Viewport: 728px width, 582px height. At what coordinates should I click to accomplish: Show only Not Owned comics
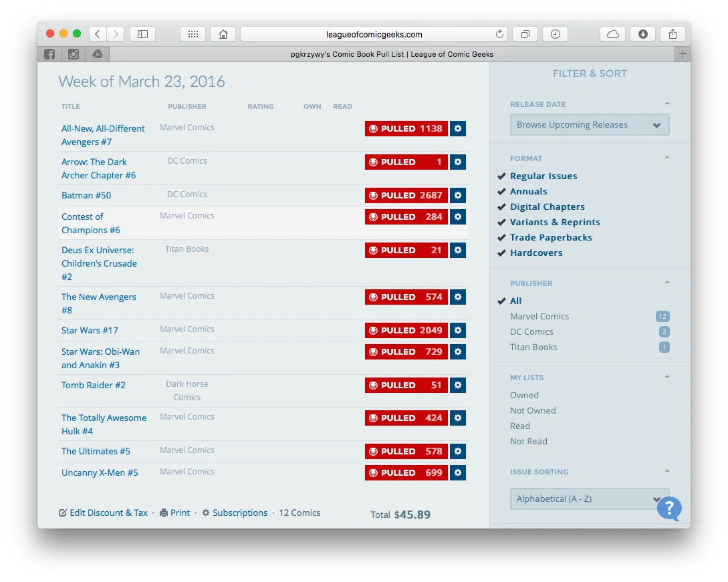click(533, 410)
